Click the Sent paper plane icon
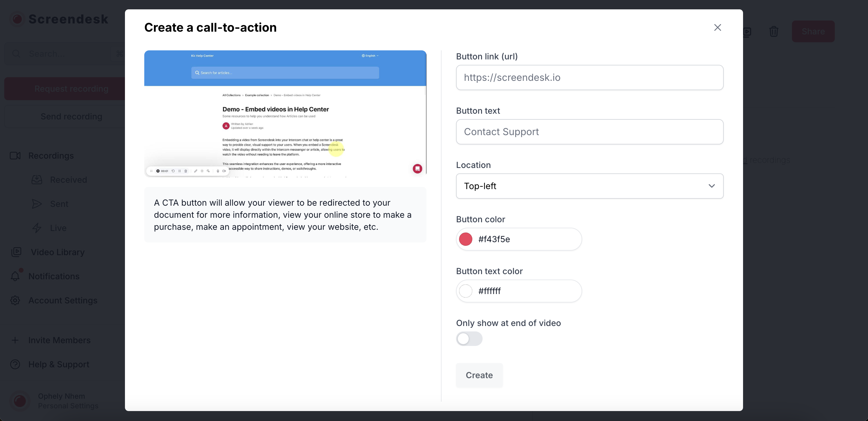The height and width of the screenshot is (421, 868). (x=37, y=204)
